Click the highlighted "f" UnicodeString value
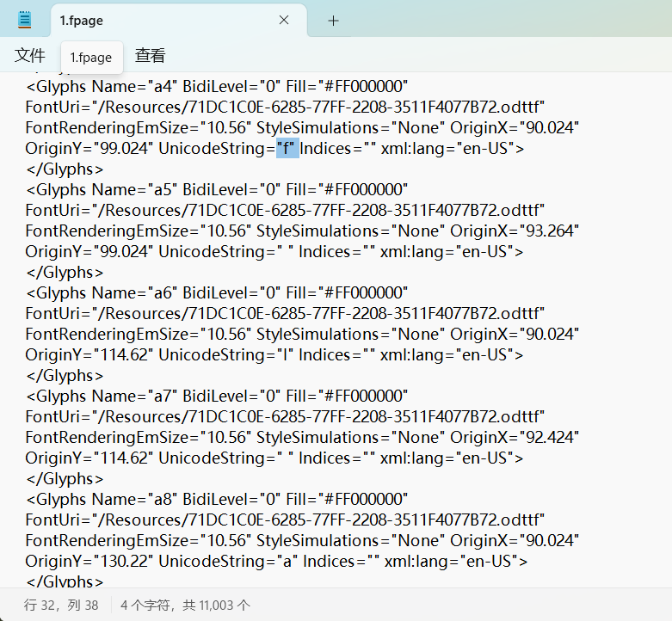Screen dimensions: 672x621 tap(287, 149)
